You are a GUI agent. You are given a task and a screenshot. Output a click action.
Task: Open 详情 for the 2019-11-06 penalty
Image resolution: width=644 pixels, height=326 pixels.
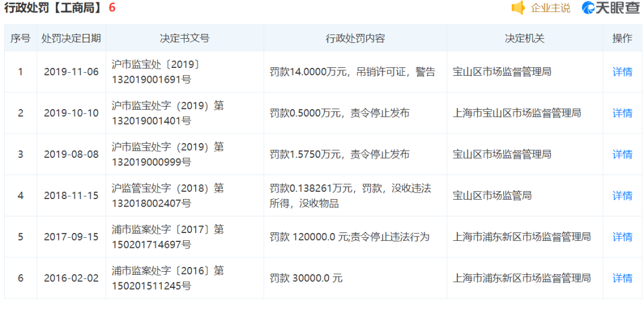[622, 72]
